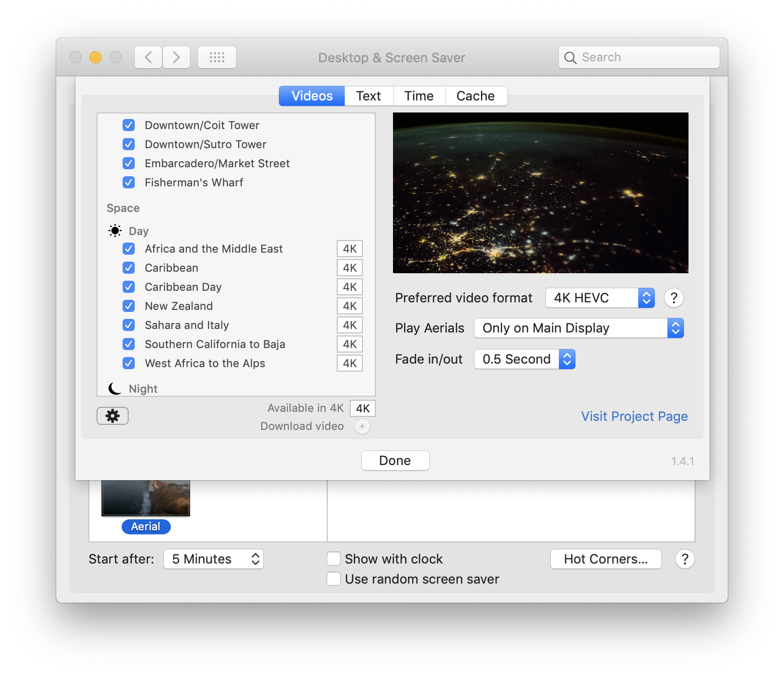784x677 pixels.
Task: Open the Fade in/out duration dropdown
Action: click(x=525, y=360)
